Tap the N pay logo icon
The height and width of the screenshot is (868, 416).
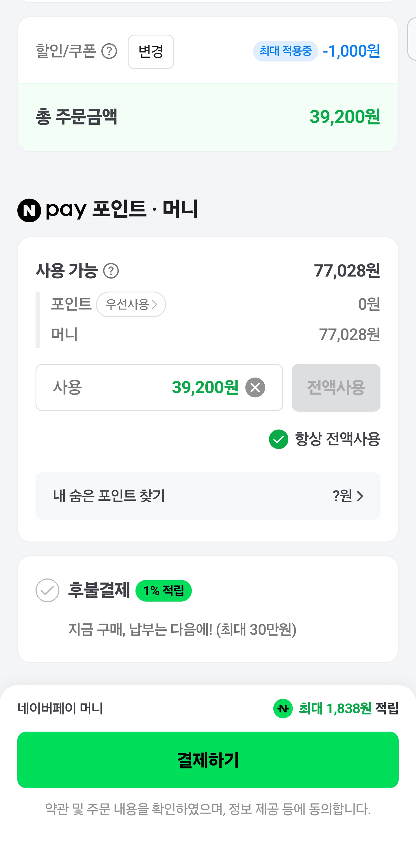tap(29, 210)
